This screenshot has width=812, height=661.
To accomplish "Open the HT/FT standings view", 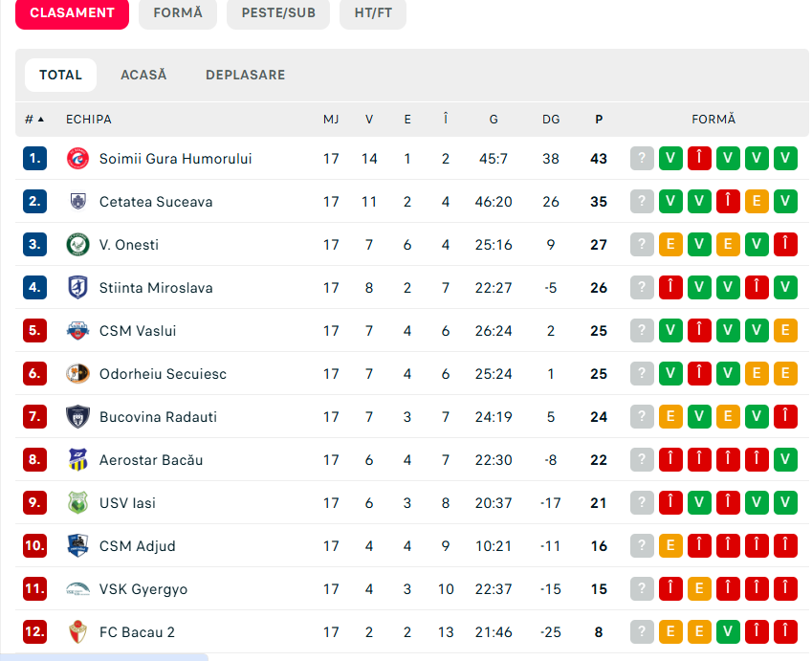I will pos(373,13).
